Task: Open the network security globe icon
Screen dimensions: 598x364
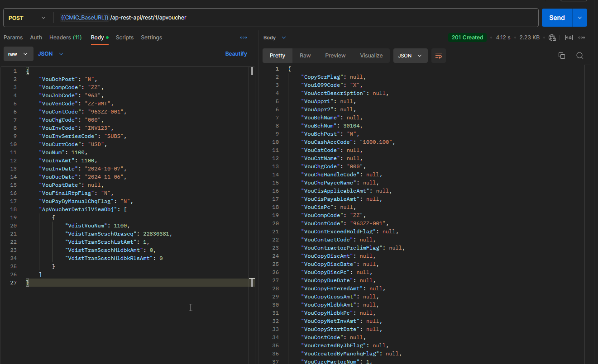Action: coord(552,38)
